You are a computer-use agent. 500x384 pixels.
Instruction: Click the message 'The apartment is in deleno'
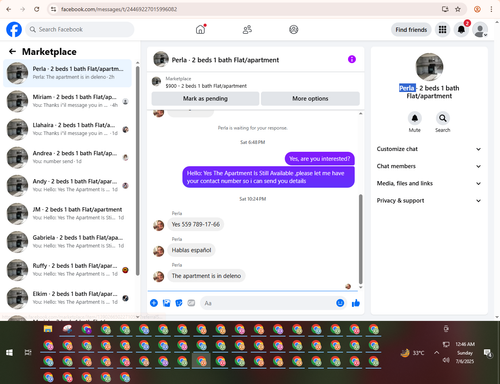[206, 276]
